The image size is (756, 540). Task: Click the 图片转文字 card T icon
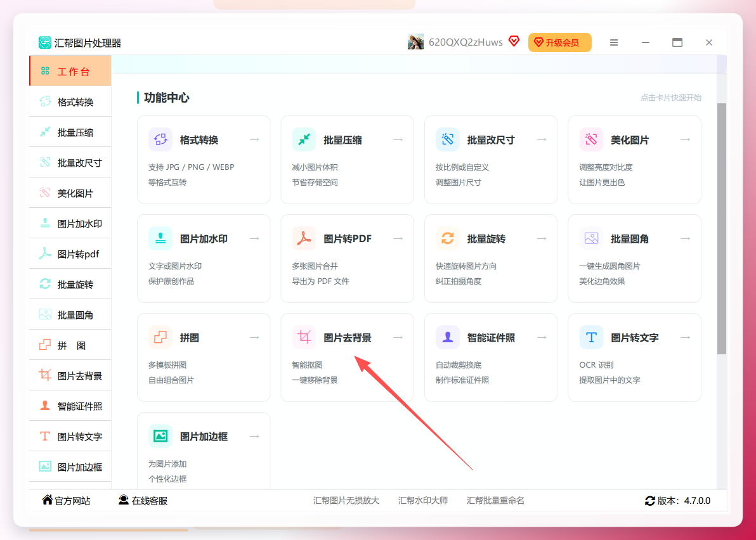tap(592, 337)
